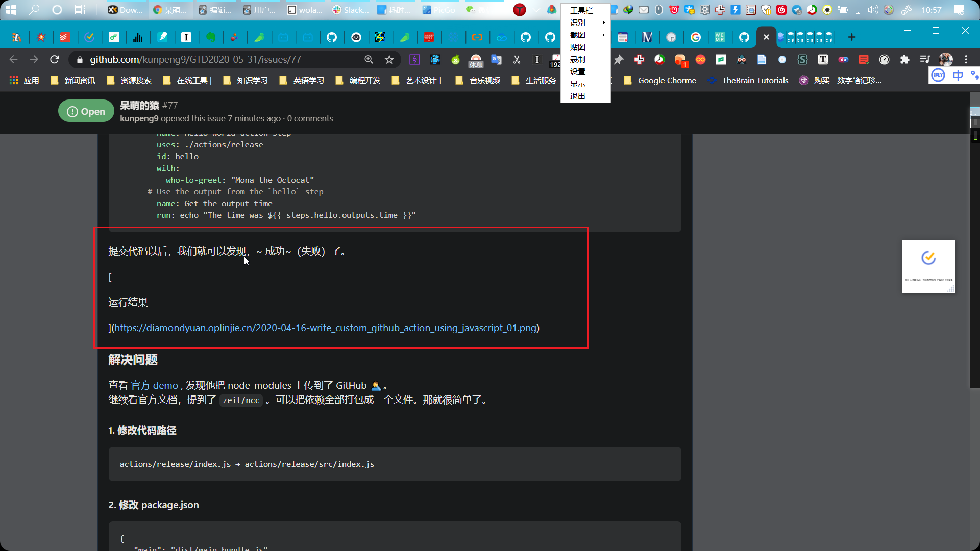Click the floating TickTick thumbnail window
The image size is (980, 551).
click(x=928, y=266)
